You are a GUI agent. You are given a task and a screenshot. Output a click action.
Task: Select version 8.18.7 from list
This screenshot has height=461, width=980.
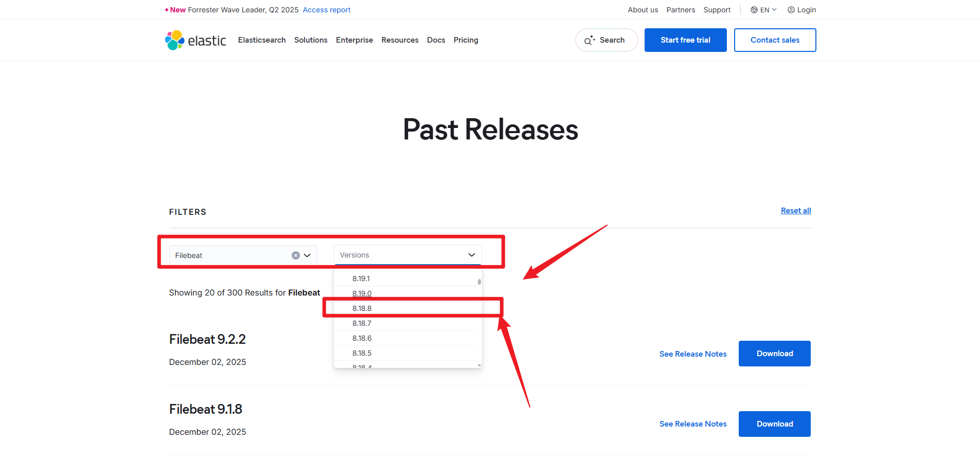[406, 323]
